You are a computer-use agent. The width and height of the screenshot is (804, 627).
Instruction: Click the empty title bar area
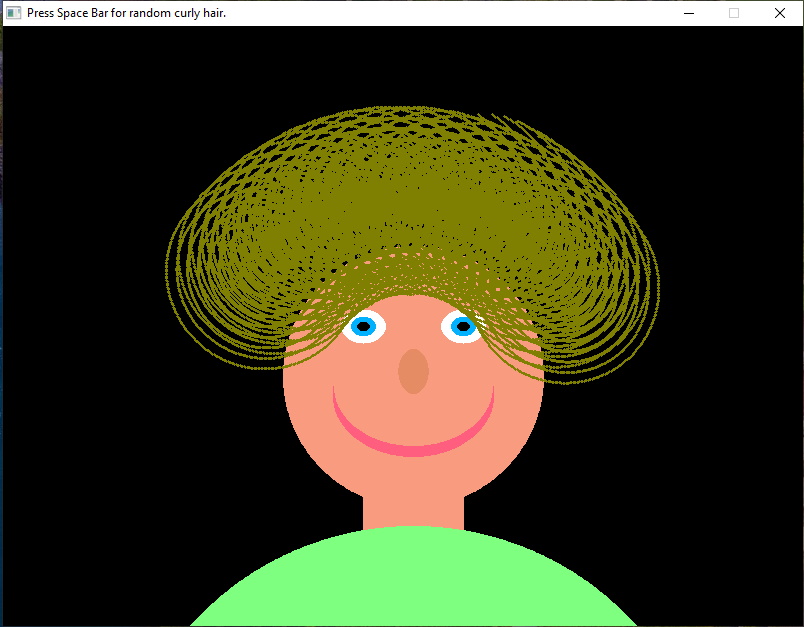coord(450,13)
